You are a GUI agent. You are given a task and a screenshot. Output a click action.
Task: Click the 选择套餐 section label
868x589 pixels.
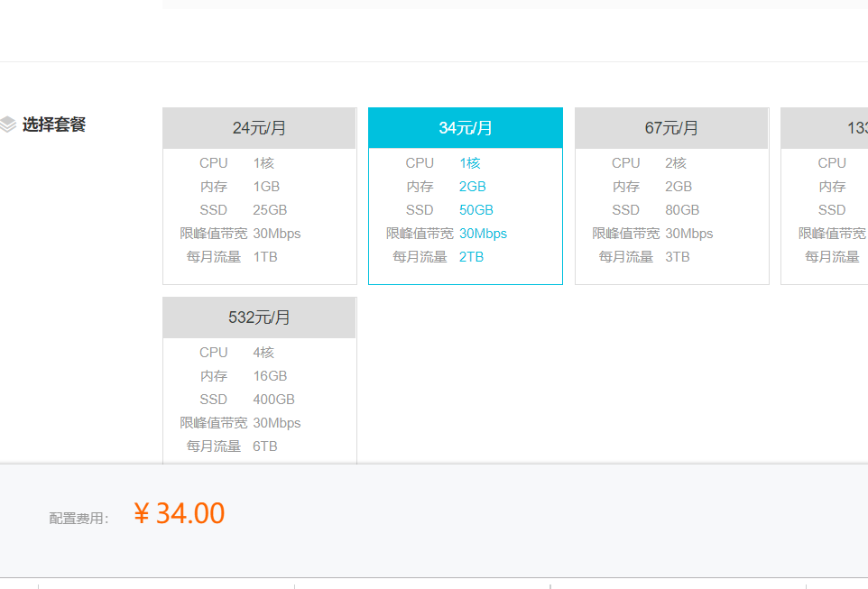click(54, 124)
